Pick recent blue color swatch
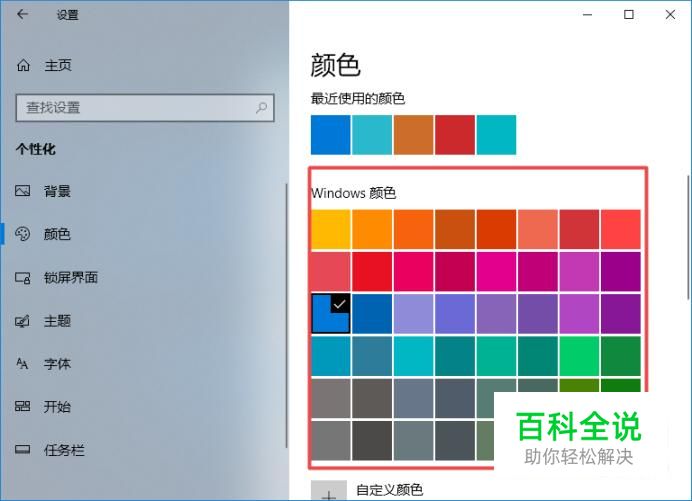This screenshot has height=501, width=692. (331, 135)
